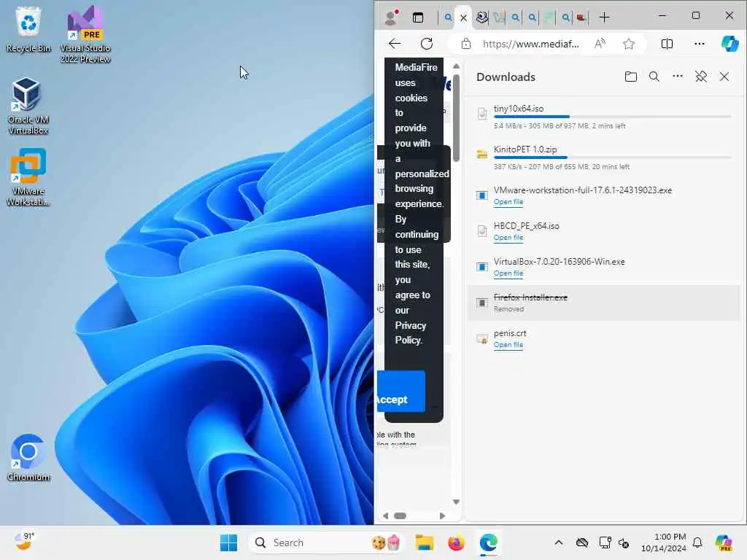Click the page scroll up arrow
The width and height of the screenshot is (747, 560).
pyautogui.click(x=456, y=66)
